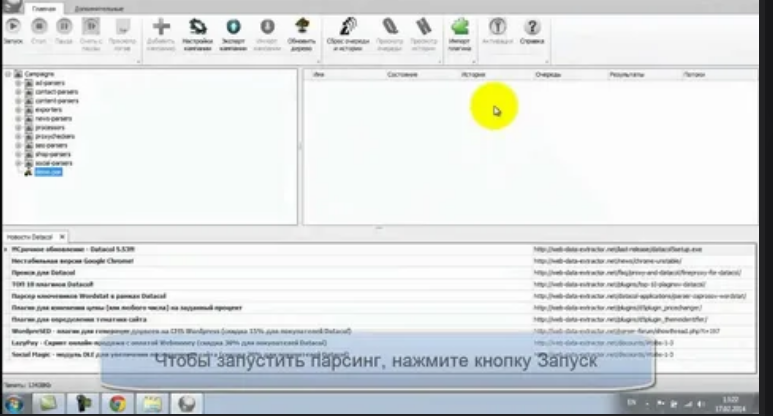Open the ТОП 10 плагинов Datacol news

pyautogui.click(x=52, y=284)
